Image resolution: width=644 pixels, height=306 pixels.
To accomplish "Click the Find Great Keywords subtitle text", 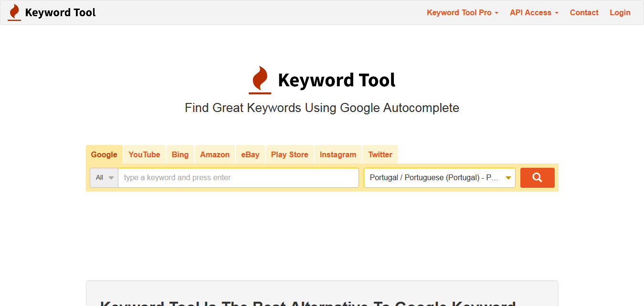I will click(322, 108).
